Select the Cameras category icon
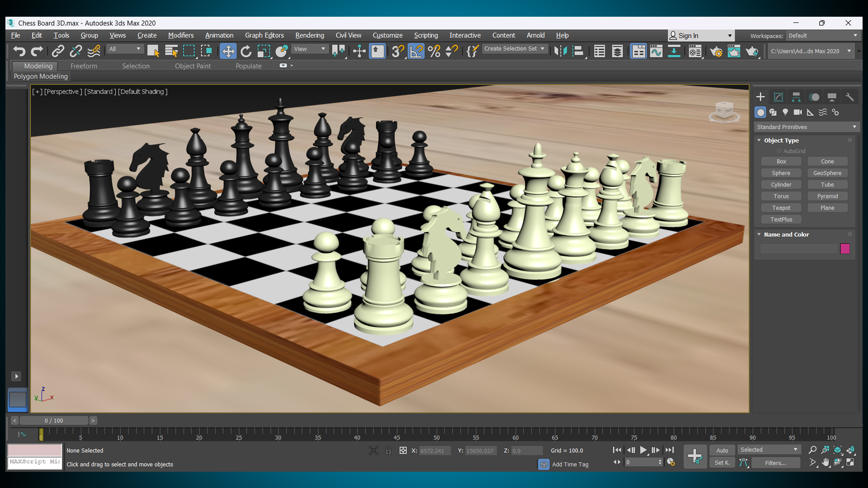The image size is (868, 488). [798, 112]
